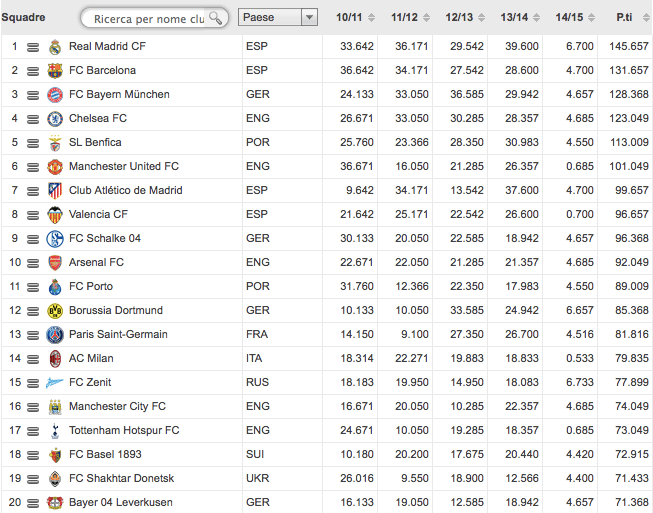Image resolution: width=653 pixels, height=513 pixels.
Task: Expand the row details icon for FC Zenit
Action: pyautogui.click(x=33, y=383)
